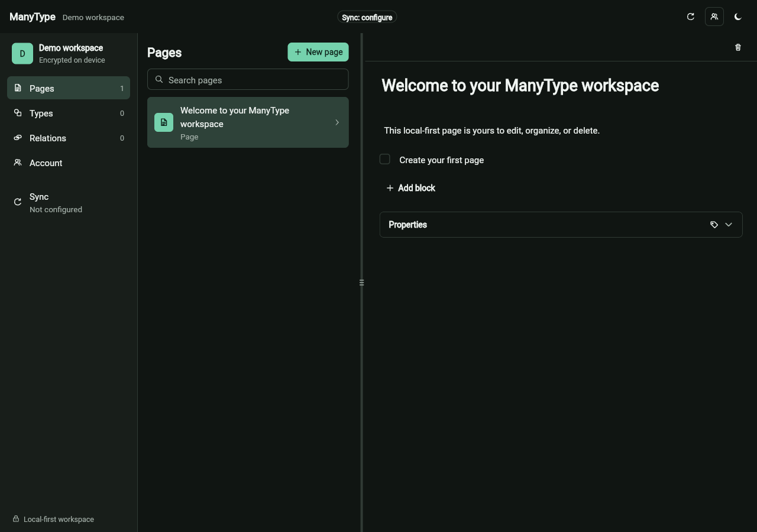Open Relations in the sidebar
Viewport: 757px width, 532px height.
point(69,138)
